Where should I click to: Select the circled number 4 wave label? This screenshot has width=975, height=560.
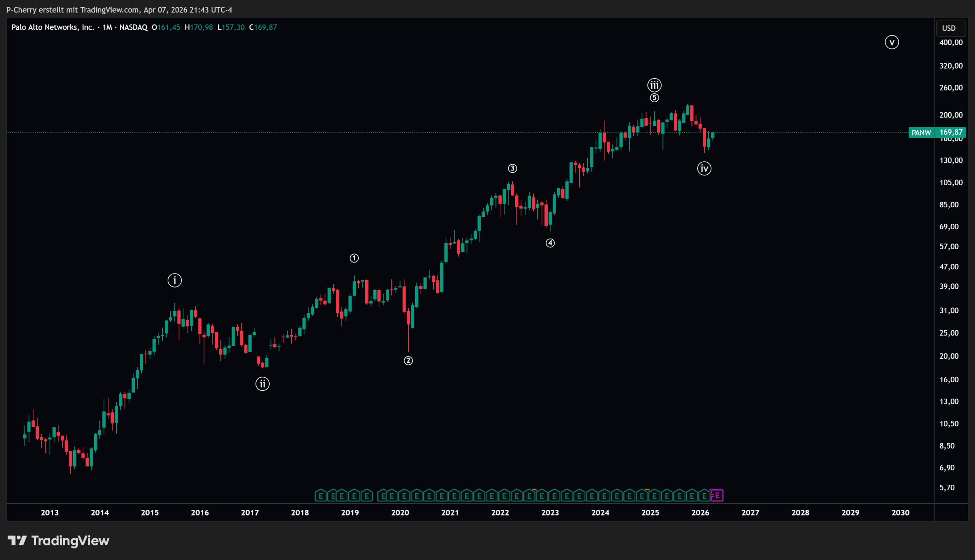550,243
